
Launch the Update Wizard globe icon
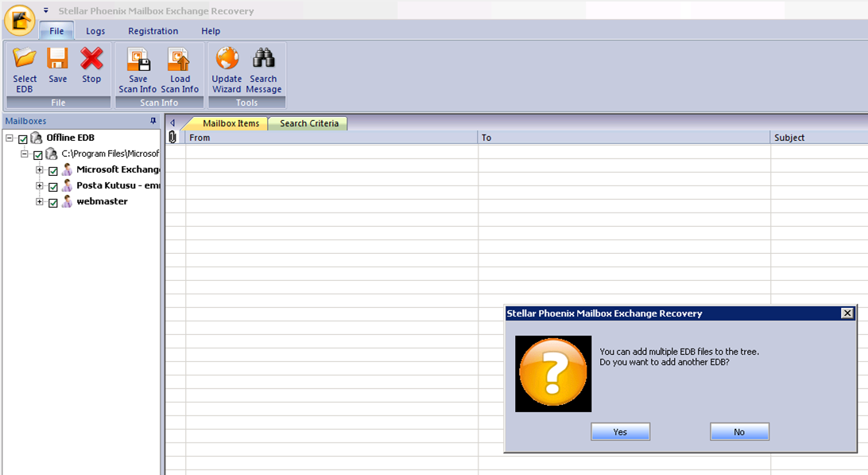[227, 57]
